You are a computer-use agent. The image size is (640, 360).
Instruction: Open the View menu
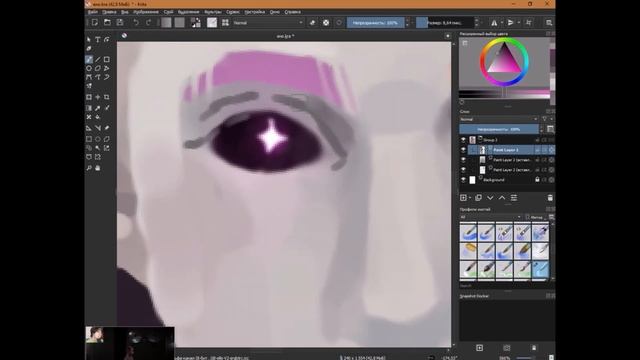[124, 12]
